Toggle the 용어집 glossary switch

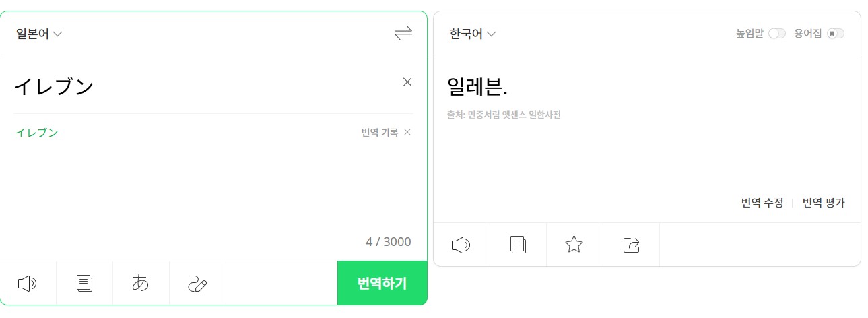(836, 34)
